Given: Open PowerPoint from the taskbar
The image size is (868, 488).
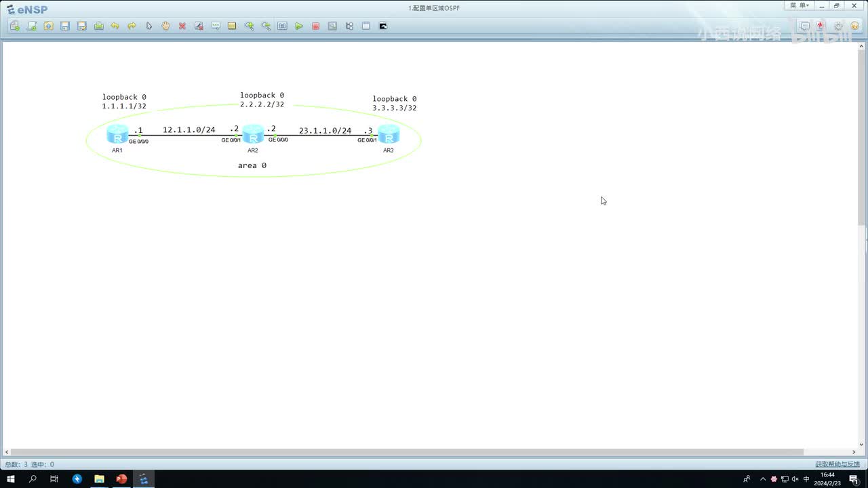Looking at the screenshot, I should coord(121,479).
